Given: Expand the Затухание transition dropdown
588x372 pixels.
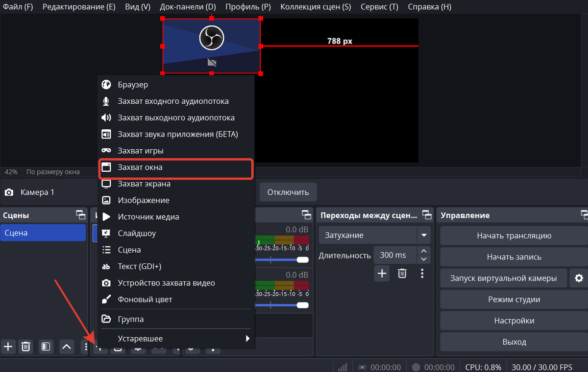Looking at the screenshot, I should [x=423, y=235].
